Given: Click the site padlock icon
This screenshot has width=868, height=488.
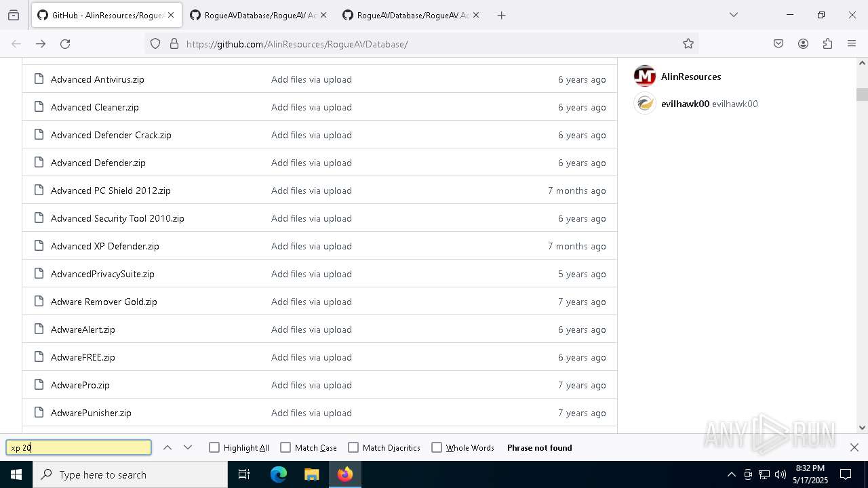Looking at the screenshot, I should point(174,44).
